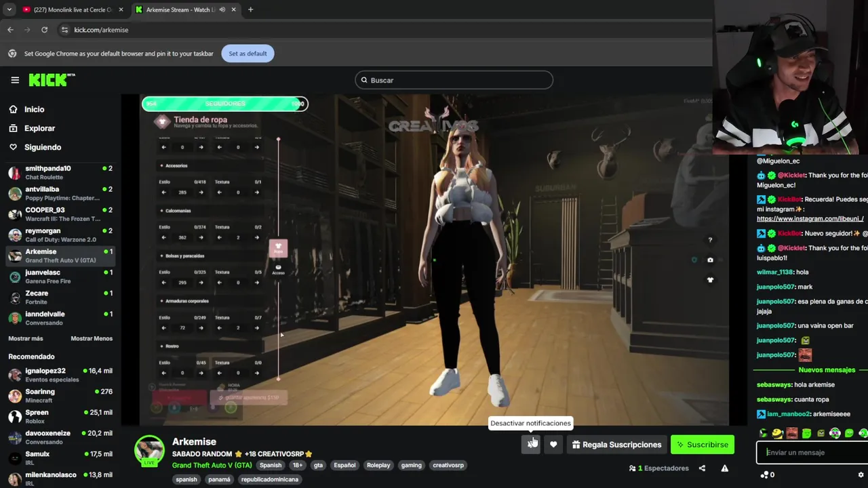Screen dimensions: 868x488
Task: Open the tab search dropdown chevron
Action: coord(9,9)
